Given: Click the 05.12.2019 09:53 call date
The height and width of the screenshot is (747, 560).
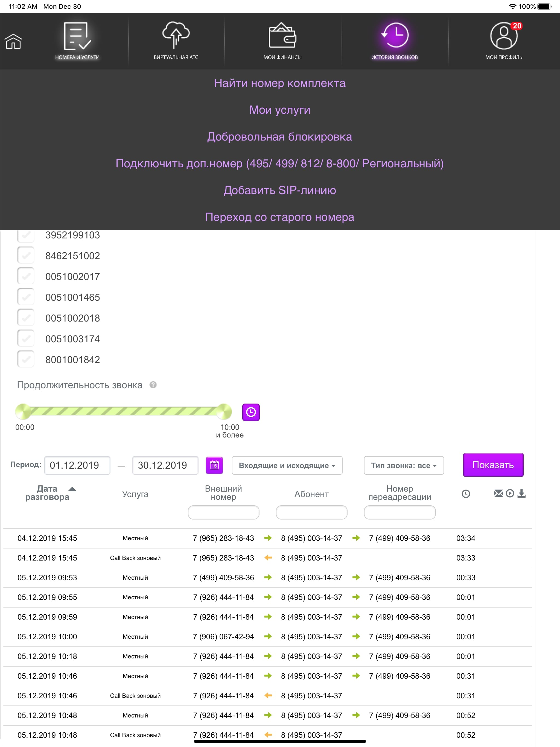Looking at the screenshot, I should (x=47, y=577).
